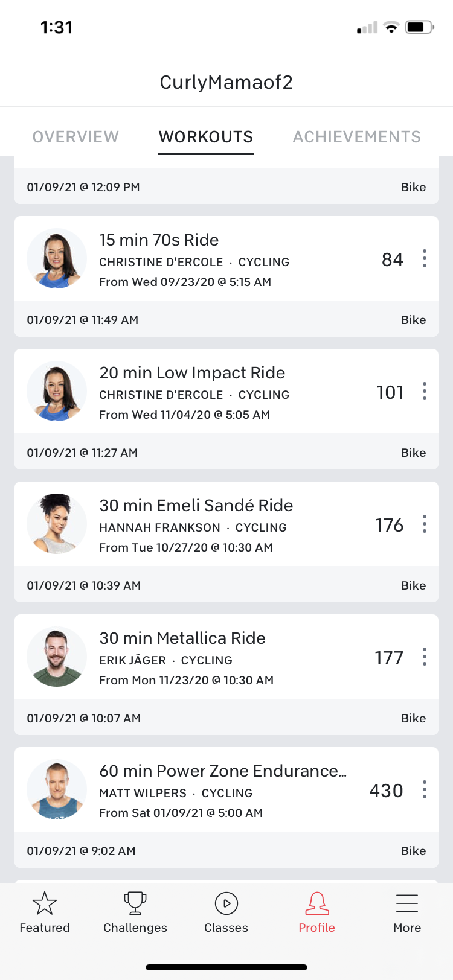Tap Matt Wilpers' instructor photo

[57, 789]
